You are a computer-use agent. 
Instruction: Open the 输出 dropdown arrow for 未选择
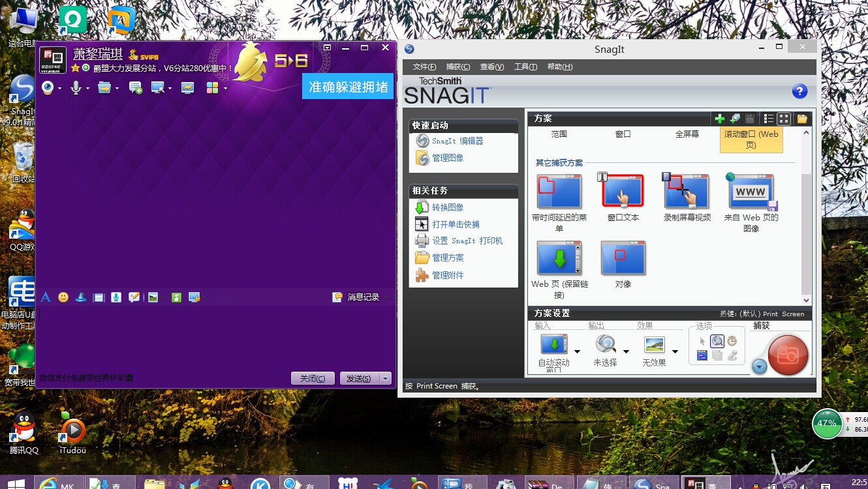(626, 351)
